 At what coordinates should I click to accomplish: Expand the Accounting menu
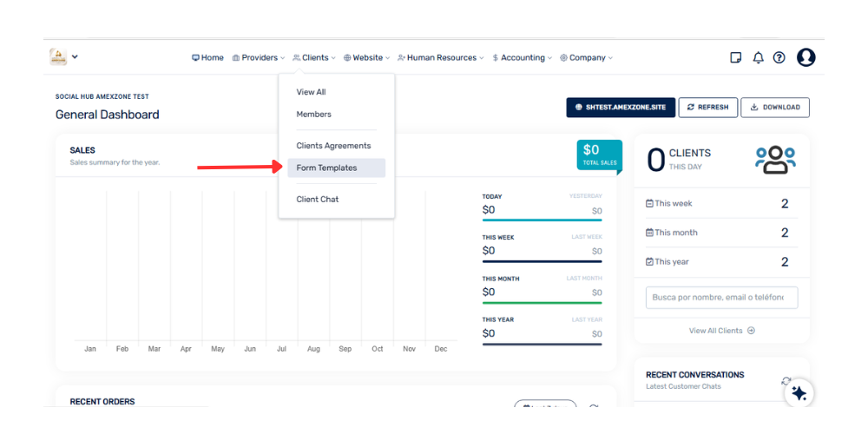coord(522,57)
